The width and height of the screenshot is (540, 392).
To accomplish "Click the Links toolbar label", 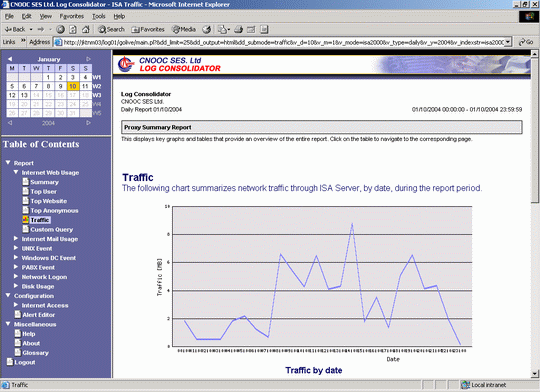I will pyautogui.click(x=9, y=42).
